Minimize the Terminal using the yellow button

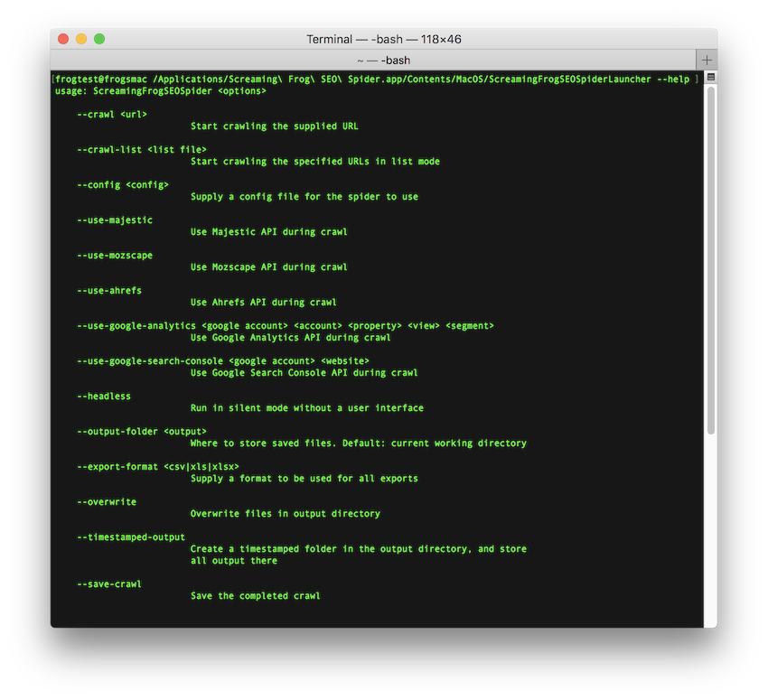[x=81, y=39]
